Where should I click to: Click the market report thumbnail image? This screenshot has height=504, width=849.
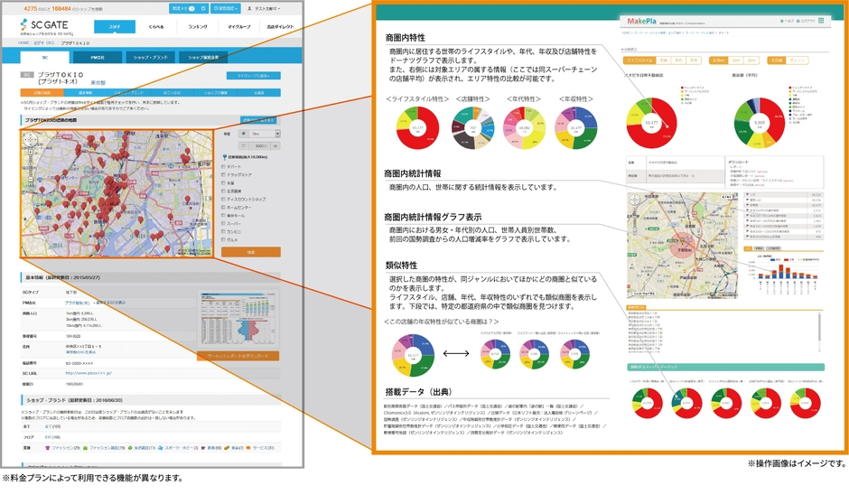[238, 318]
